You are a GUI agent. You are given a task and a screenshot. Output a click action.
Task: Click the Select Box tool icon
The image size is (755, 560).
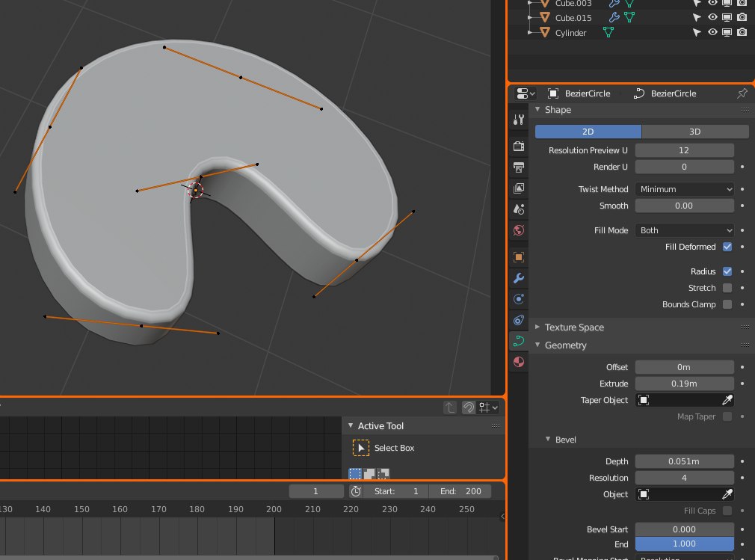click(360, 448)
